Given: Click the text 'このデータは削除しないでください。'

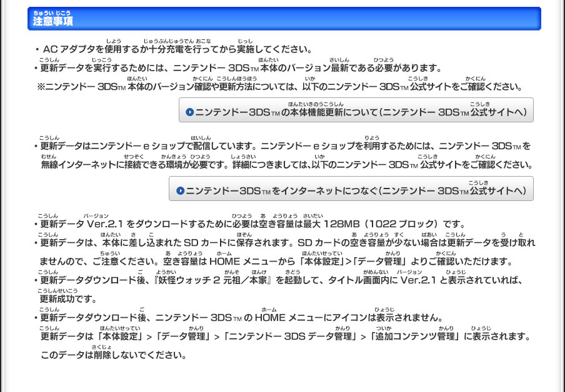Looking at the screenshot, I should (x=114, y=355).
